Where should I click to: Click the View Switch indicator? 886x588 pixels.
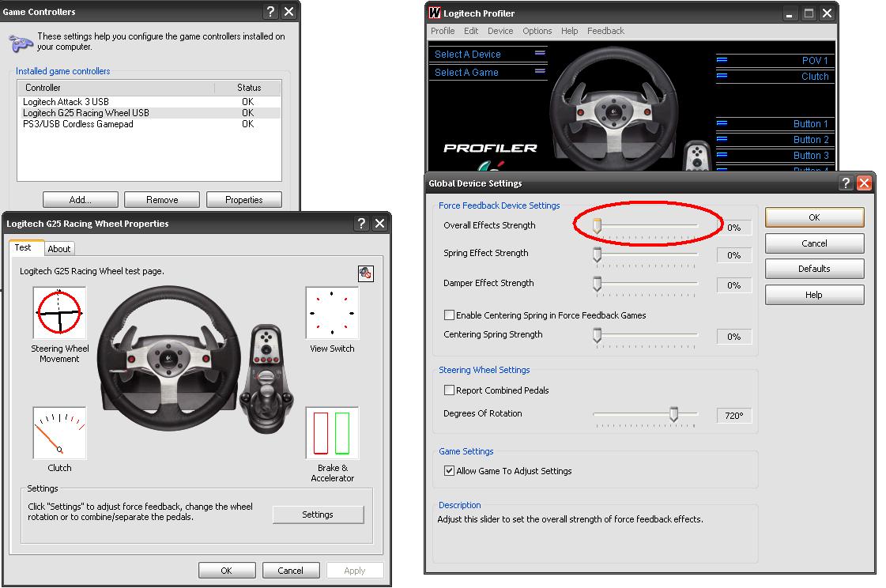(x=332, y=312)
